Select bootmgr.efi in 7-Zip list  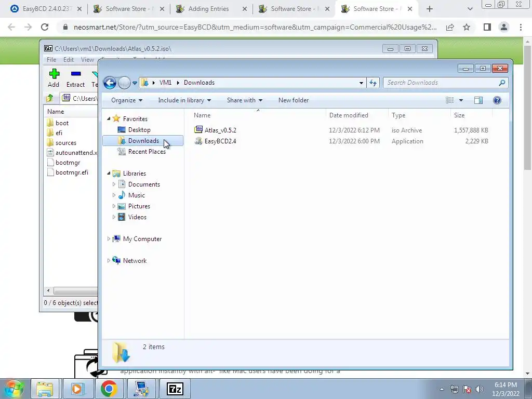coord(68,172)
